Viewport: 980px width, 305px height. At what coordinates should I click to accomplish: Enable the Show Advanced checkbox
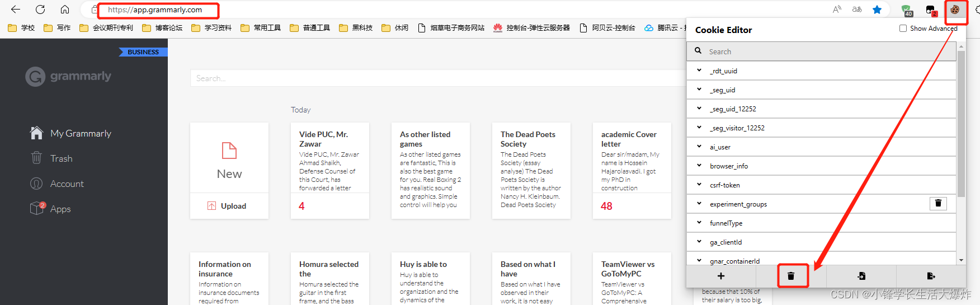click(x=903, y=28)
